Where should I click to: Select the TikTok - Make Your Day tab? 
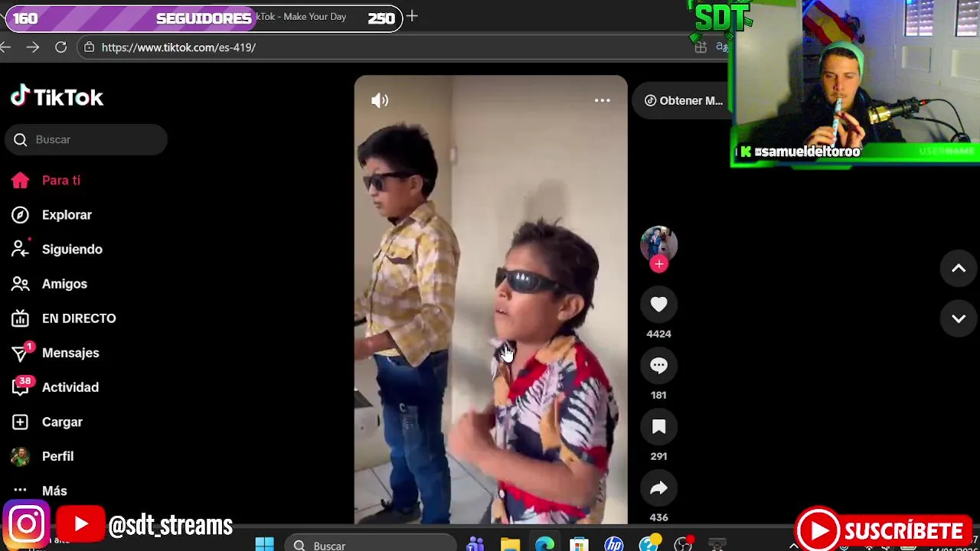pos(300,16)
